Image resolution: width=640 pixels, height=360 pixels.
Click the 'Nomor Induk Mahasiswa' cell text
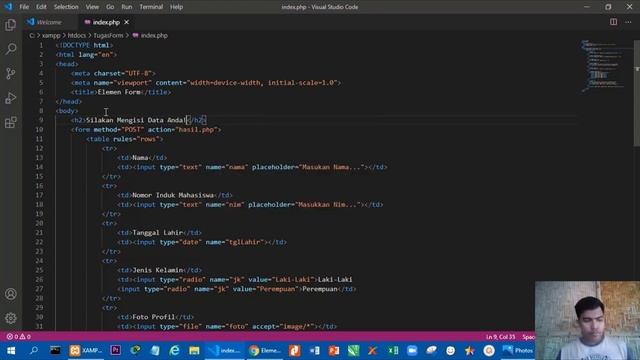click(173, 195)
